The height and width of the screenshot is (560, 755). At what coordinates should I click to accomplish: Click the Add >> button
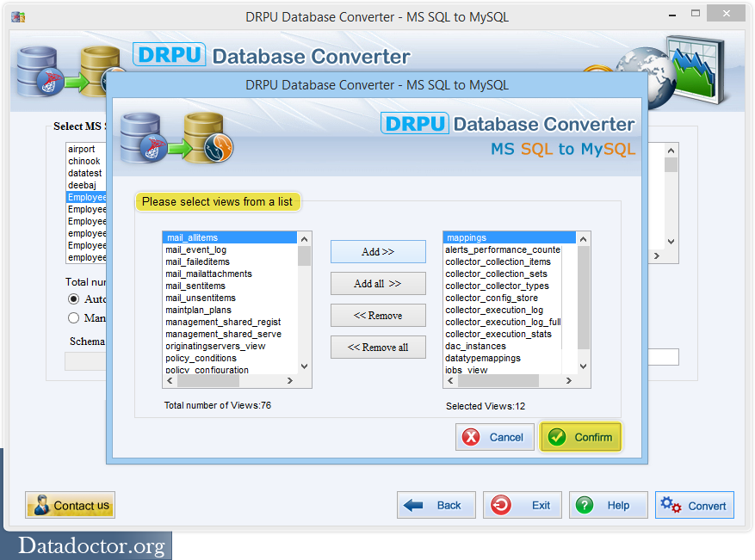378,252
